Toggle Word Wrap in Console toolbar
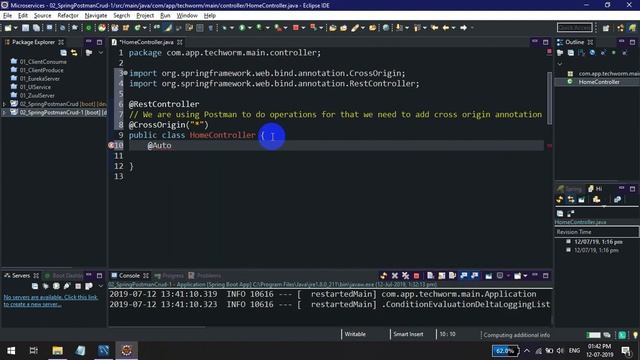Image resolution: width=640 pixels, height=360 pixels. 452,276
